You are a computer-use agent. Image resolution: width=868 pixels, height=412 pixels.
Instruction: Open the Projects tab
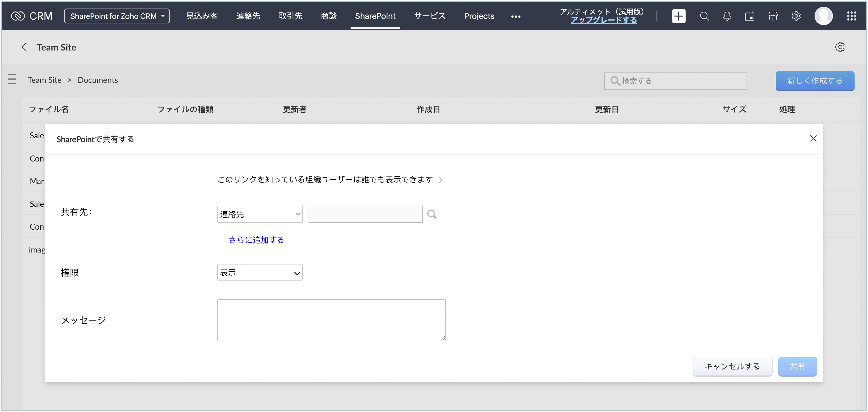coord(479,16)
